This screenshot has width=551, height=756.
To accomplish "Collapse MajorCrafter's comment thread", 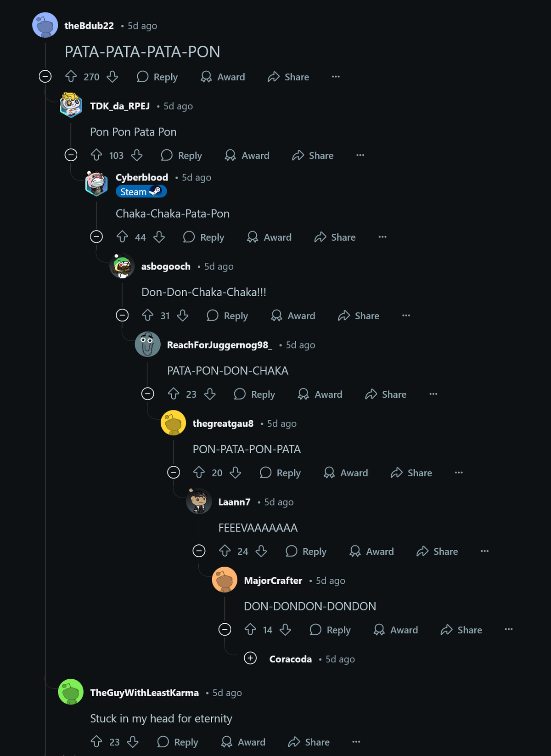I will tap(225, 630).
